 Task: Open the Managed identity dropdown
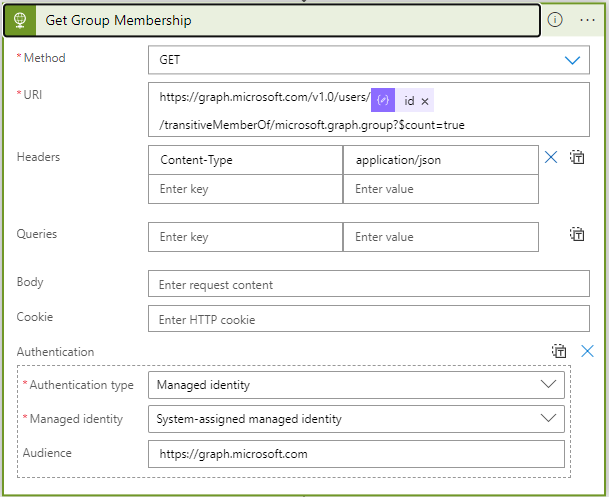(547, 419)
